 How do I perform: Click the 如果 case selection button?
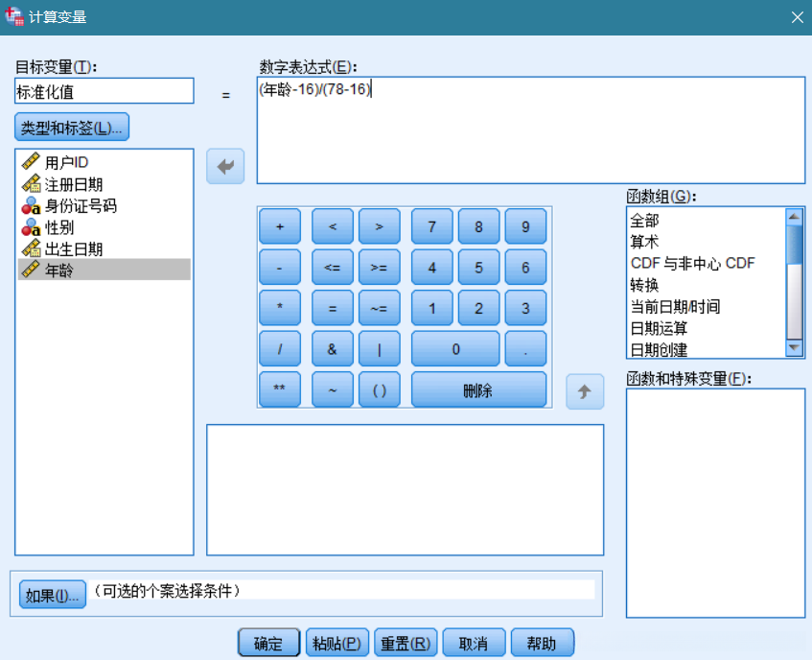(x=51, y=593)
